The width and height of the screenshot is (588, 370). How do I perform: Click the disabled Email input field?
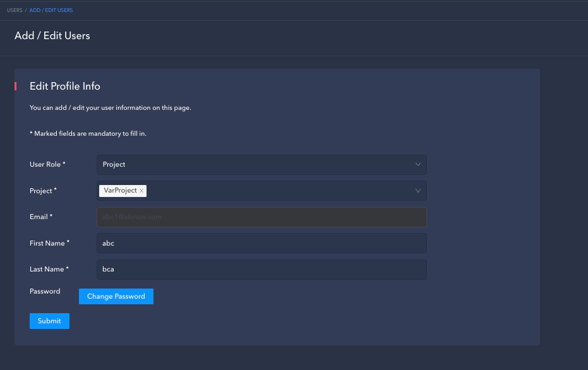[x=261, y=217]
